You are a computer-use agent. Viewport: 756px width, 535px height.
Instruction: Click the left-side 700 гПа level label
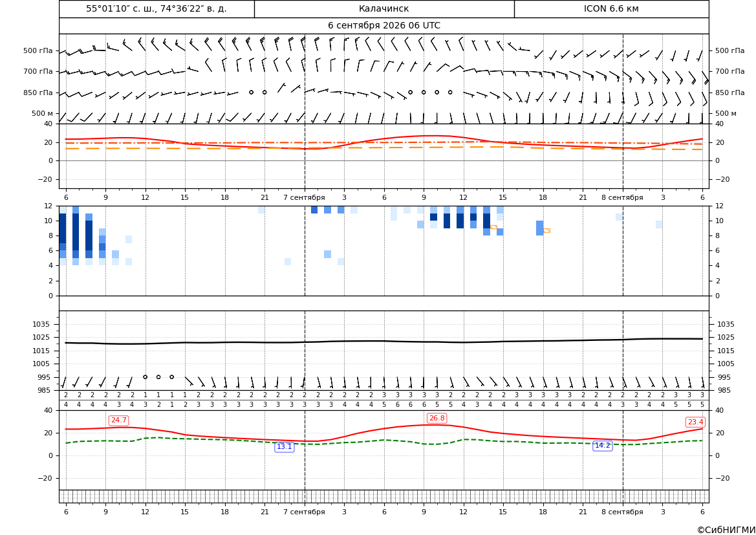tap(38, 71)
